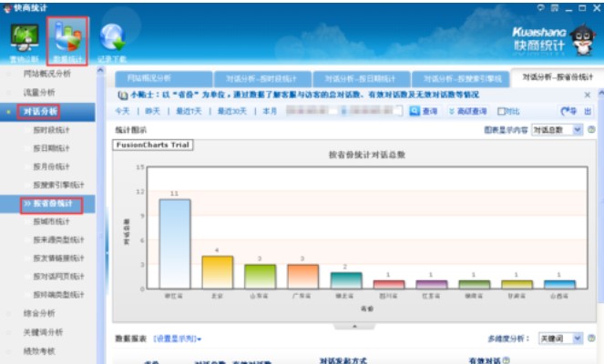The image size is (604, 364).
Task: Click help icon beside 对话总数 dropdown
Action: pyautogui.click(x=591, y=129)
